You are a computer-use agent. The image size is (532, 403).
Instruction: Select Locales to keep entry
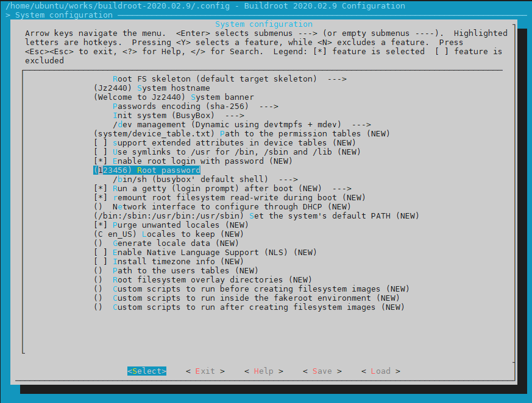tap(169, 234)
